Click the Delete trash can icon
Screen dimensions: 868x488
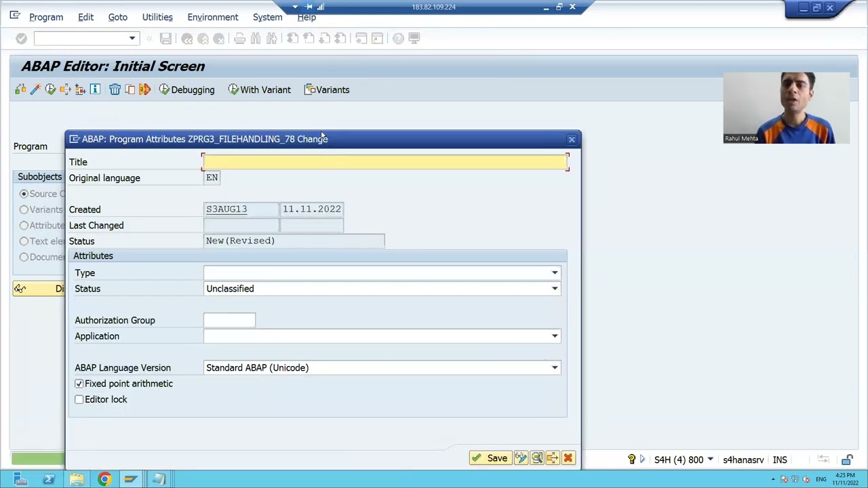coord(115,89)
